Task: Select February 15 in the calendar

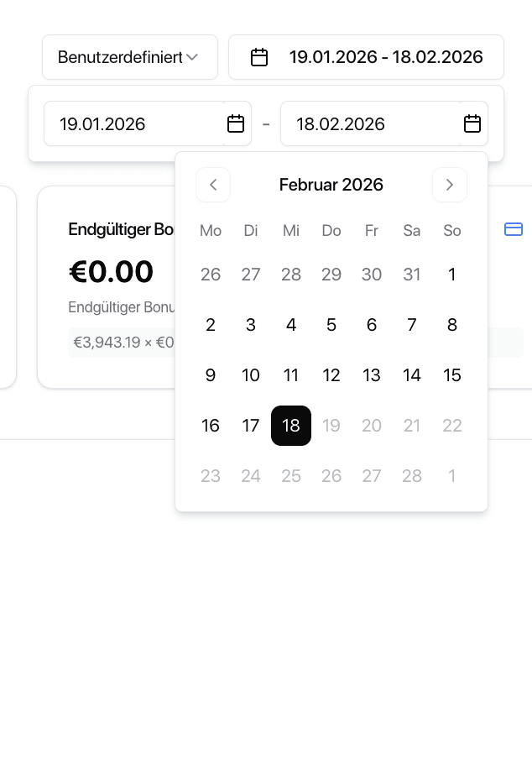Action: pos(452,375)
